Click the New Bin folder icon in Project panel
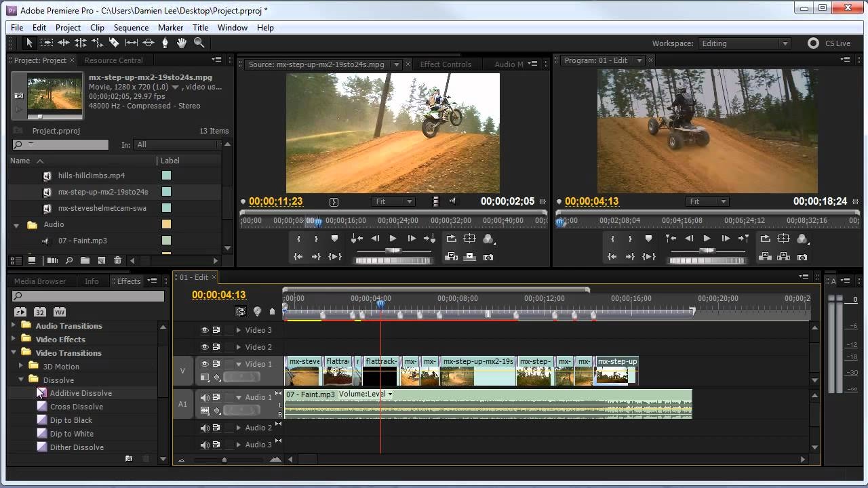868x488 pixels. (x=85, y=260)
